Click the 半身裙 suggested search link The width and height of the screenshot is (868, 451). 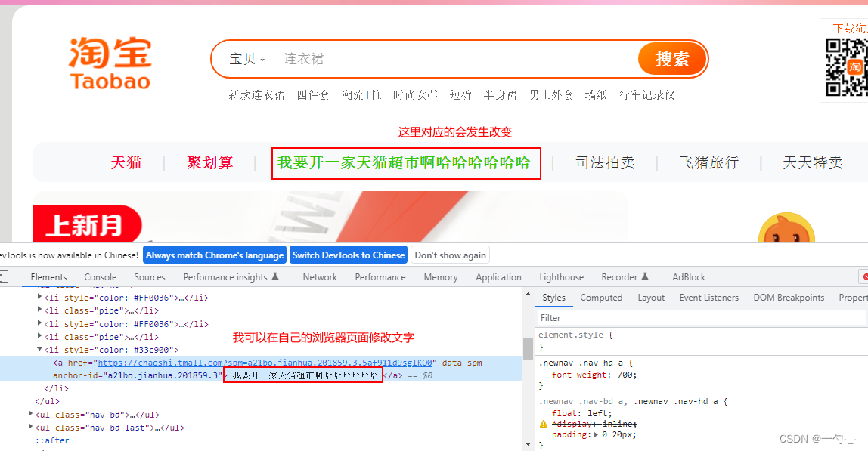tap(501, 95)
